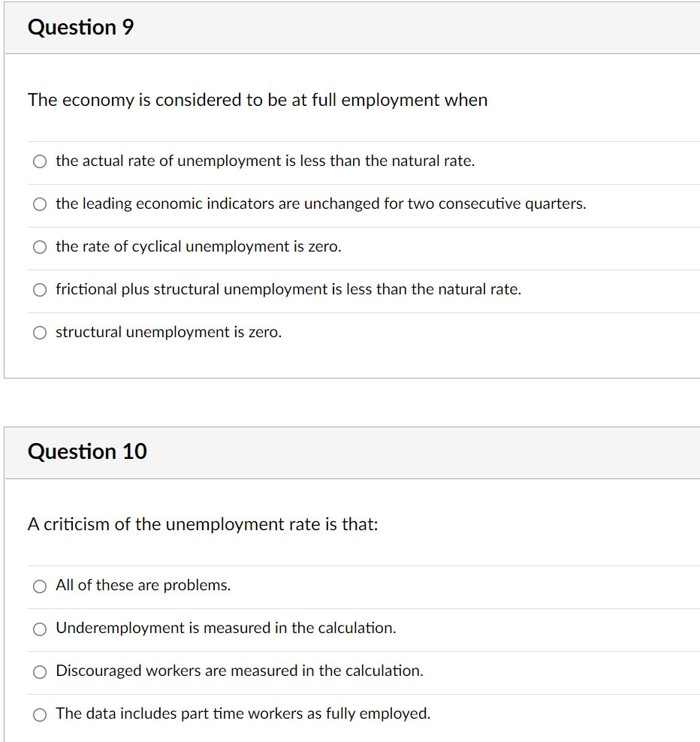
Task: Select 'the actual rate of unemployment is less than the natural rate'
Action: 39,161
